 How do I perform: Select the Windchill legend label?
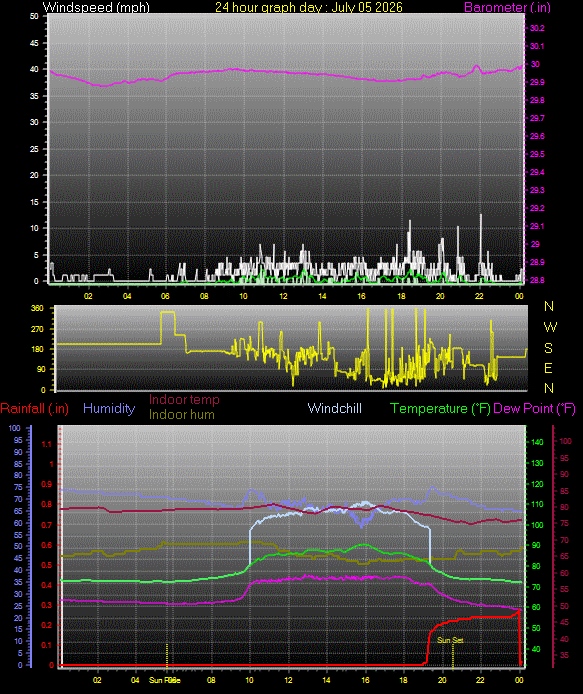coord(335,408)
